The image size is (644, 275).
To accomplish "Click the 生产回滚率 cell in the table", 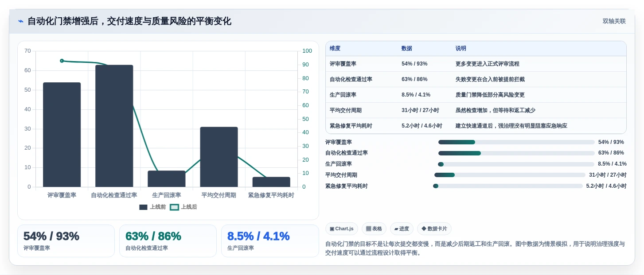I will (362, 95).
